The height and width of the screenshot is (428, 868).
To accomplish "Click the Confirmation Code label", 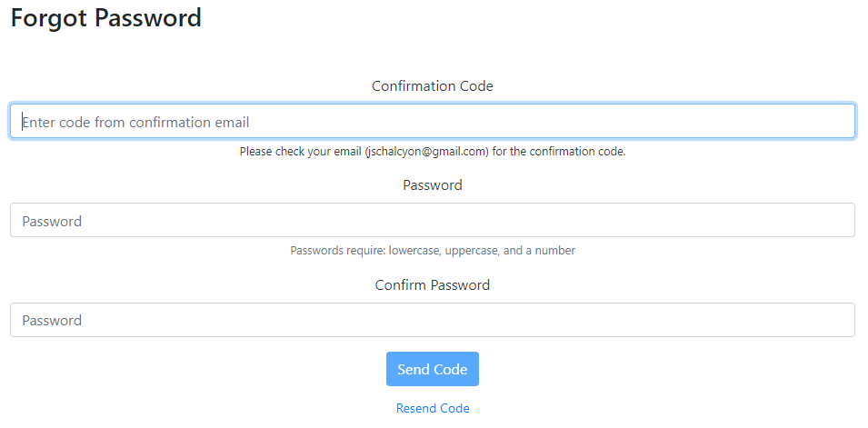I will pos(433,86).
